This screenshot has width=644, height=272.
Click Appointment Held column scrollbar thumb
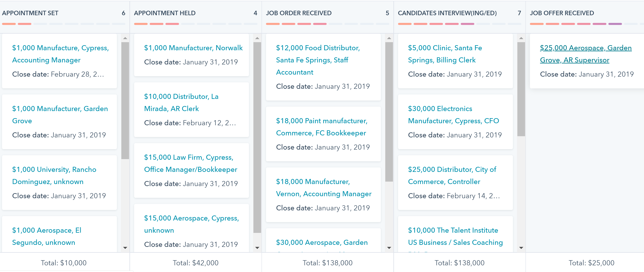pyautogui.click(x=257, y=137)
